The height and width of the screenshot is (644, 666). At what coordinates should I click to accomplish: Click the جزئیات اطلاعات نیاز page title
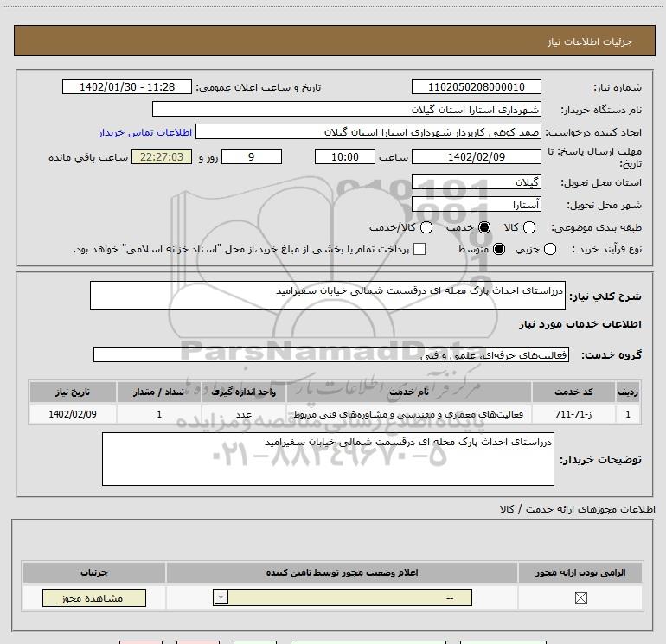(x=590, y=41)
